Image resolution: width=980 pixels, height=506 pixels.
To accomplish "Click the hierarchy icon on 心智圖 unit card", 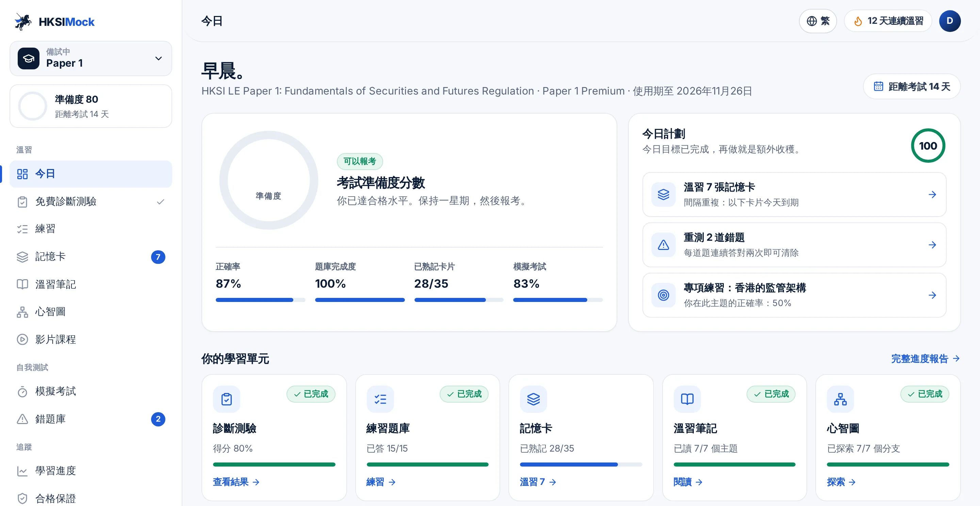I will point(840,399).
